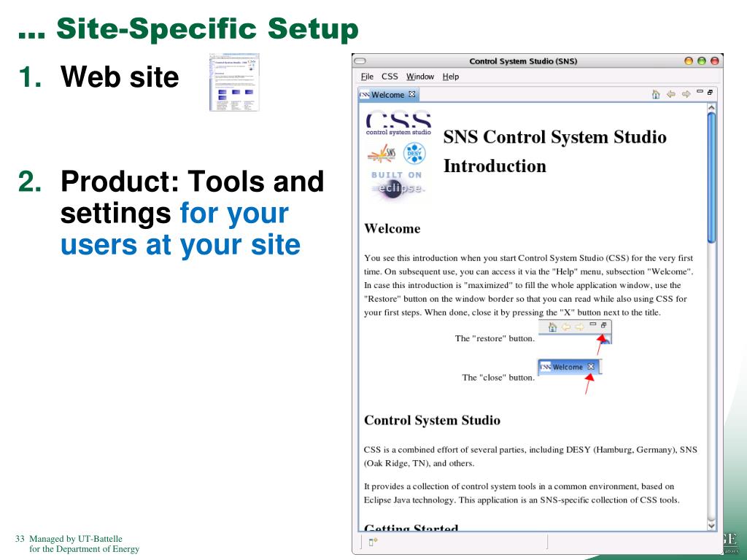This screenshot has width=747, height=560.
Task: Click the fast view icon in status bar
Action: pyautogui.click(x=373, y=542)
